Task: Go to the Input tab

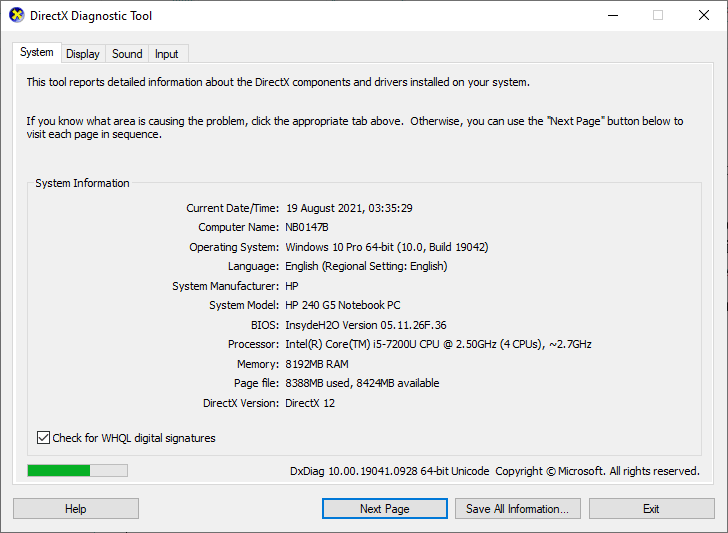Action: [167, 54]
